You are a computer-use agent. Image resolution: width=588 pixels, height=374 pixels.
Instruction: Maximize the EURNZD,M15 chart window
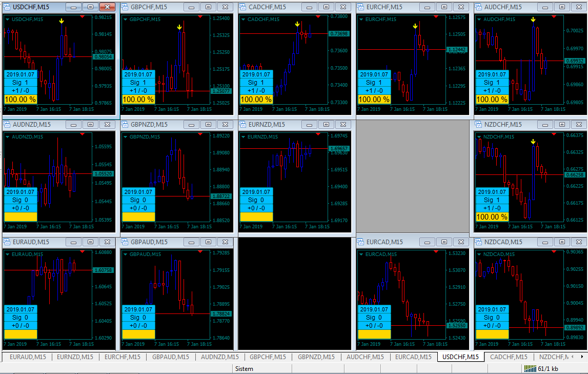coord(326,125)
